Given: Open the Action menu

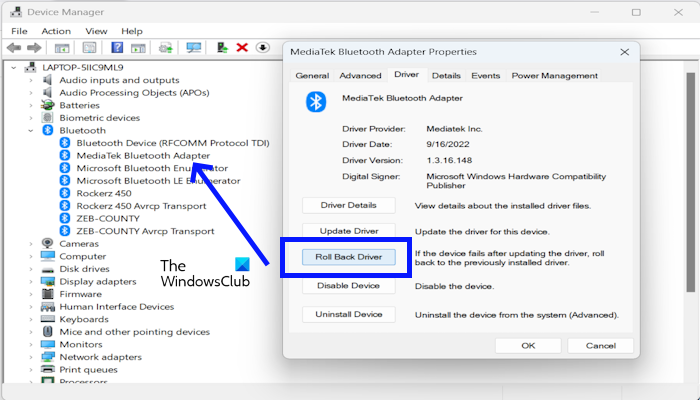Looking at the screenshot, I should (56, 31).
